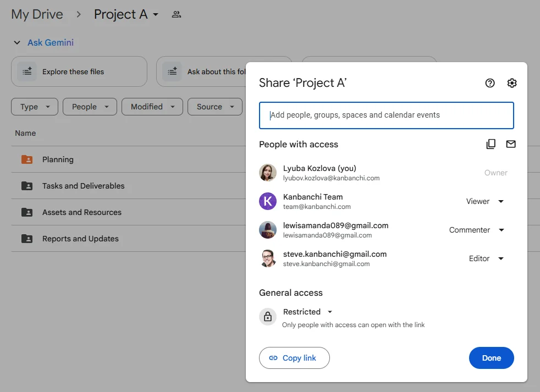Click the Planning shared folder icon
This screenshot has width=540, height=392.
coord(26,159)
